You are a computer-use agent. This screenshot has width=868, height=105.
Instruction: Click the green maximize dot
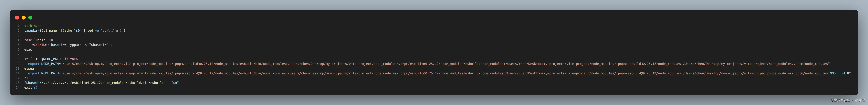pos(30,18)
